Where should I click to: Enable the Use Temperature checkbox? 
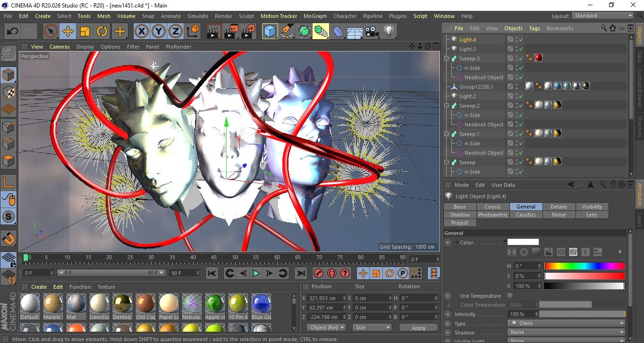(510, 296)
